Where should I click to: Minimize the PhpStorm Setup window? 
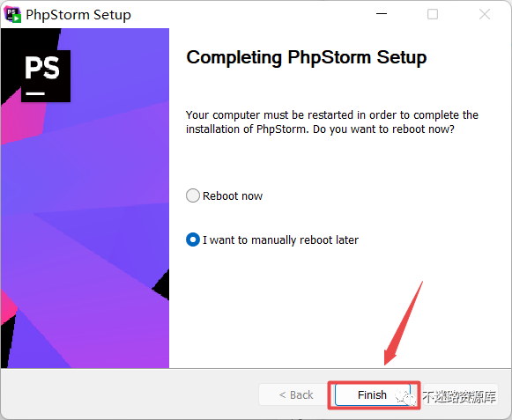pyautogui.click(x=381, y=14)
